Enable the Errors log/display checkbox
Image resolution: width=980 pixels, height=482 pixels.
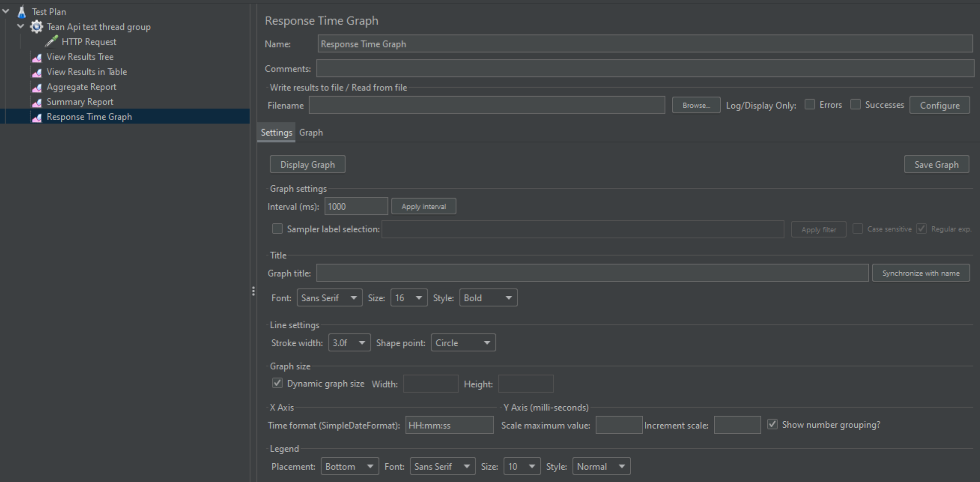[810, 104]
